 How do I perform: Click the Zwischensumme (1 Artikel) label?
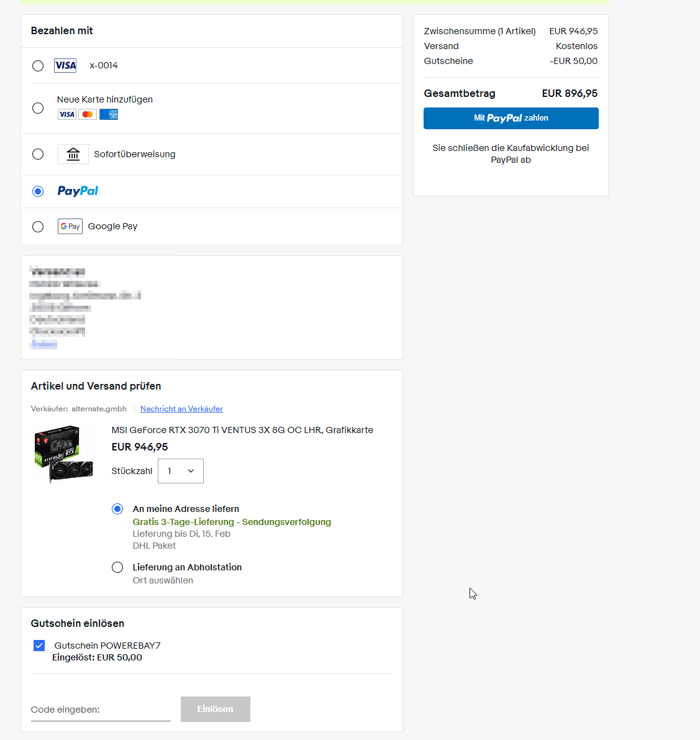[480, 31]
